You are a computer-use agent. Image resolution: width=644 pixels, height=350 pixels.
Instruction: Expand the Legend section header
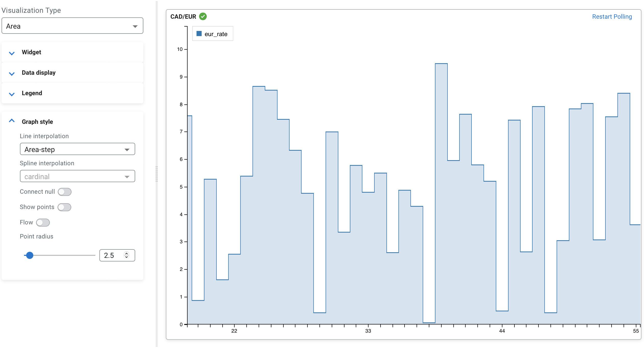(x=32, y=93)
